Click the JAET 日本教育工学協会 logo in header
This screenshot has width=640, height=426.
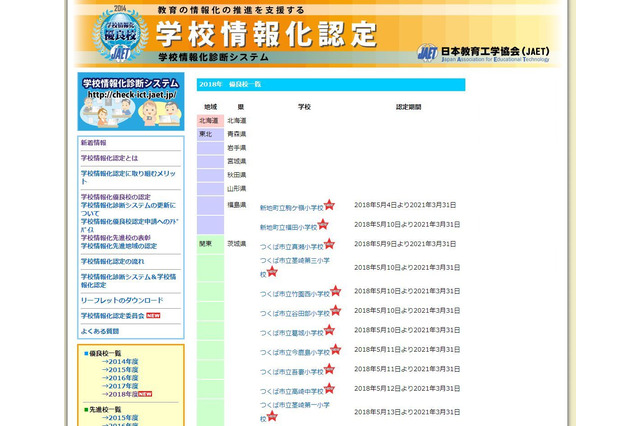tap(483, 53)
